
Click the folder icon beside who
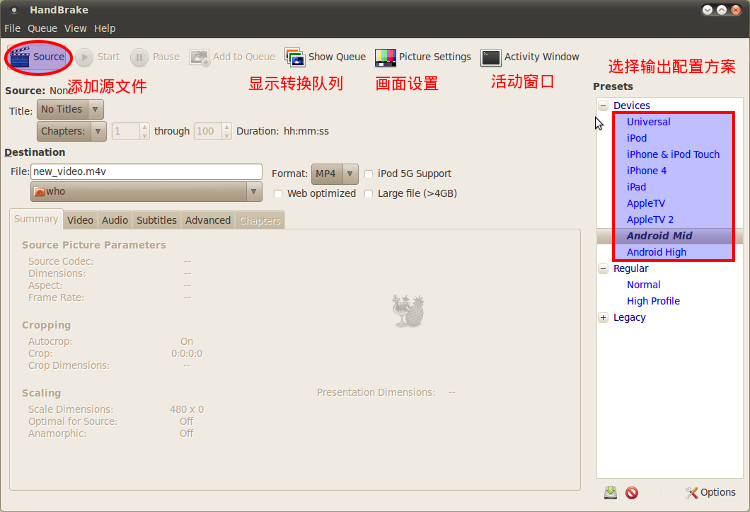[x=39, y=192]
